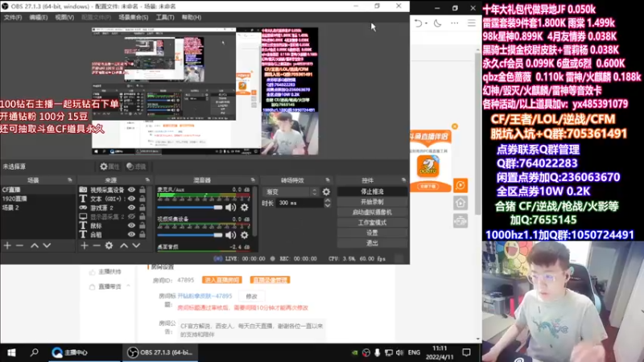The height and width of the screenshot is (362, 644).
Task: Open 麦克风/Aux audio settings gear
Action: pos(245,208)
